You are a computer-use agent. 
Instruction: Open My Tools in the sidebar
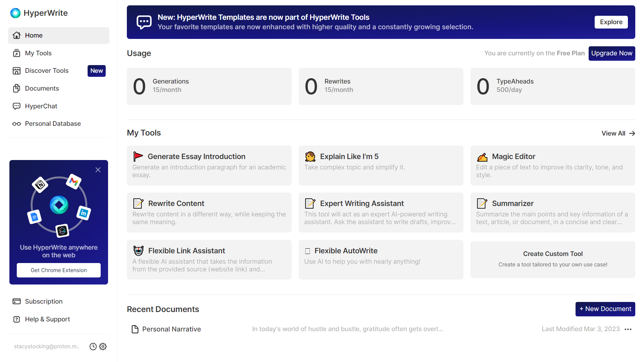point(59,53)
